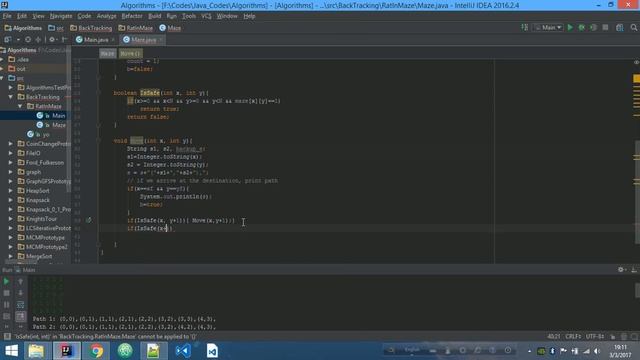Click the Maze breadcrumb above the code
Image resolution: width=640 pixels, height=360 pixels.
[x=108, y=53]
